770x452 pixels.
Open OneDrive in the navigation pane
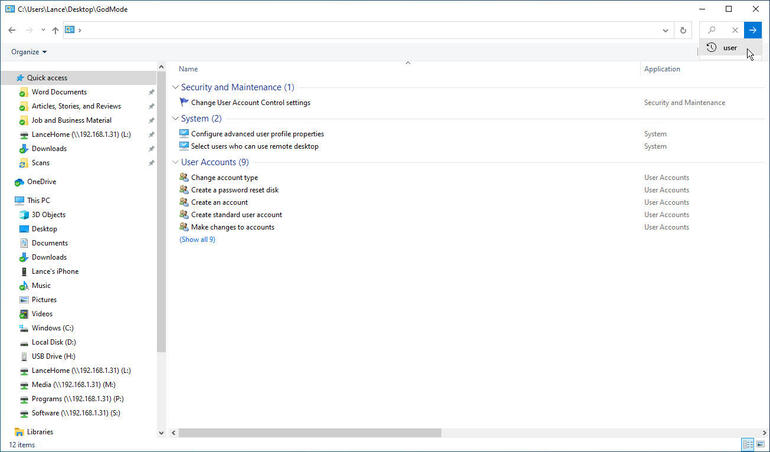[41, 182]
